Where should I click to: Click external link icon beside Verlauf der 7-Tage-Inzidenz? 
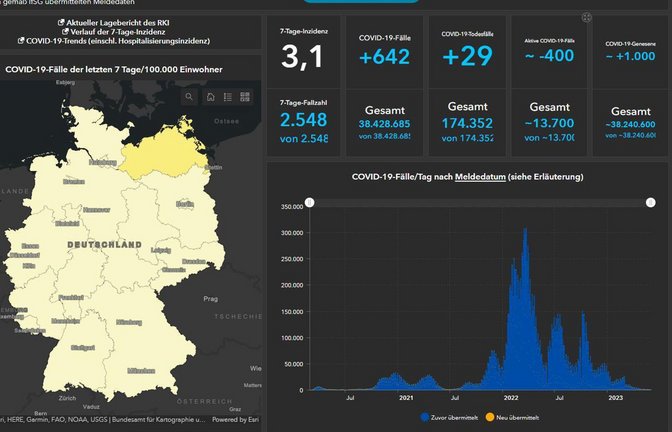pyautogui.click(x=65, y=32)
